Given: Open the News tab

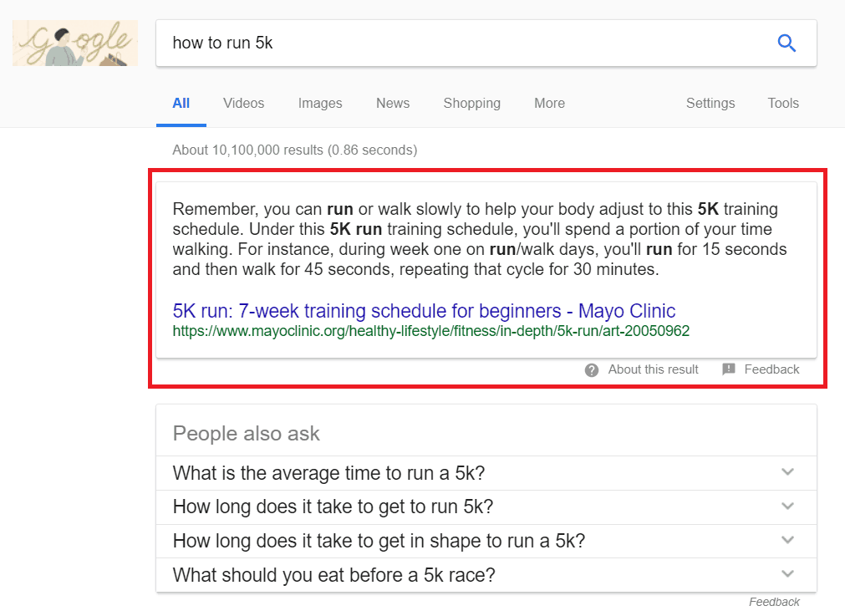Looking at the screenshot, I should coord(393,104).
